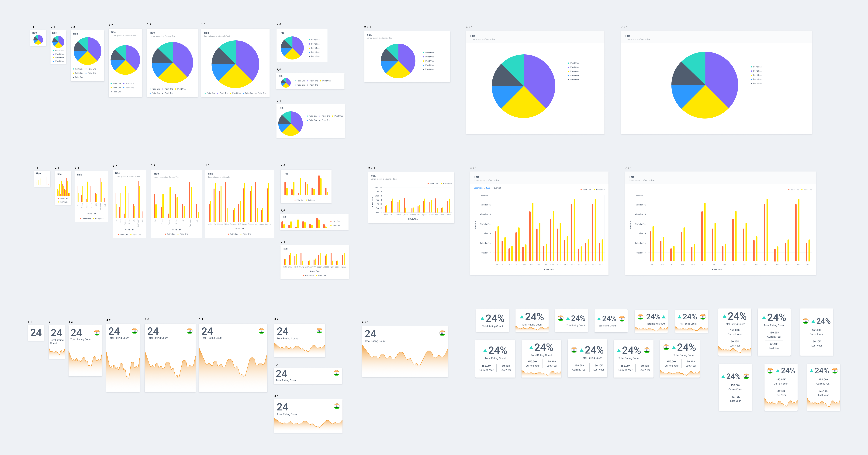The width and height of the screenshot is (868, 455).
Task: Click green arrow placed right of 24% value
Action: [x=664, y=317]
